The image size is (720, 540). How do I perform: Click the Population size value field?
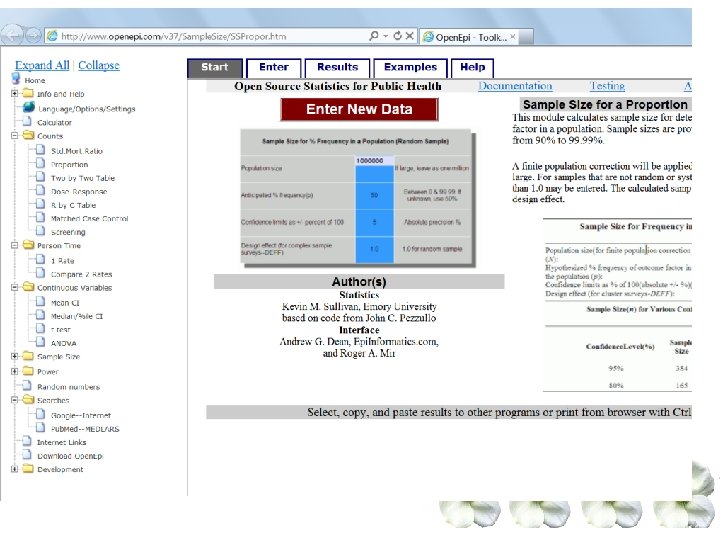(x=374, y=161)
